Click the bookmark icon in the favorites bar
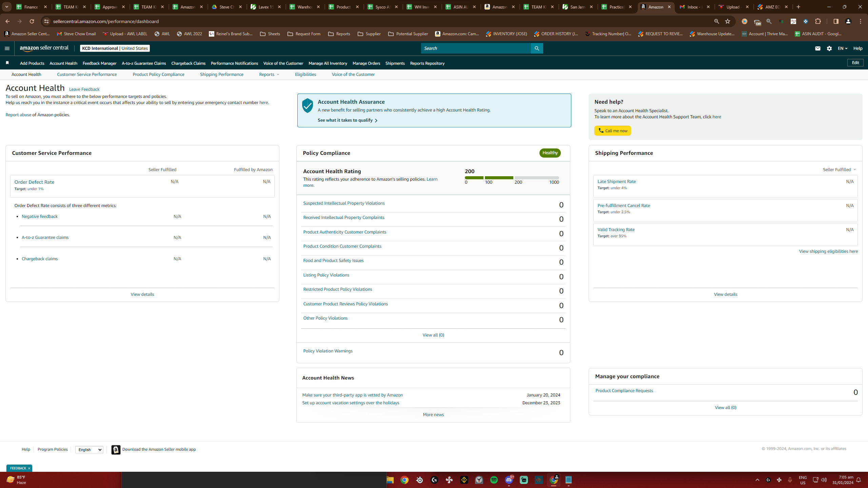868x488 pixels. point(7,63)
